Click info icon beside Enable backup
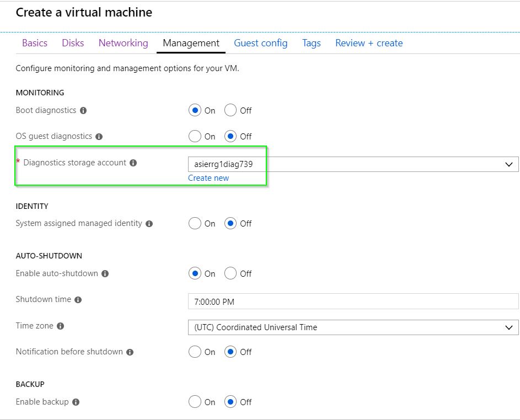520x420 pixels. coord(76,402)
